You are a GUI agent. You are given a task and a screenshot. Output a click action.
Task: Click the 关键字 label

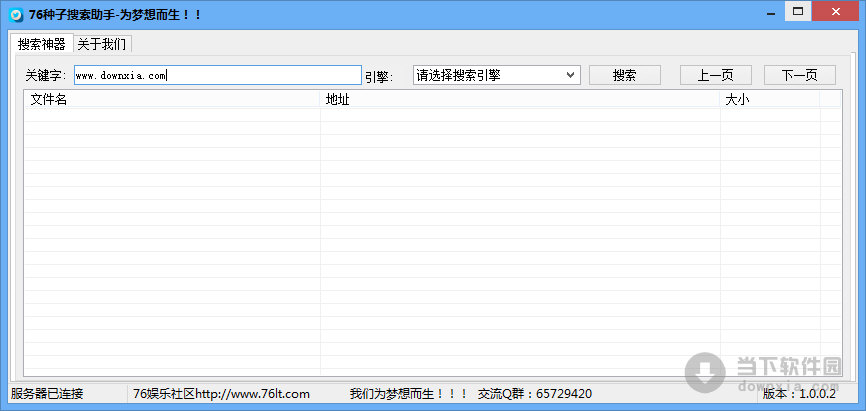[x=46, y=75]
